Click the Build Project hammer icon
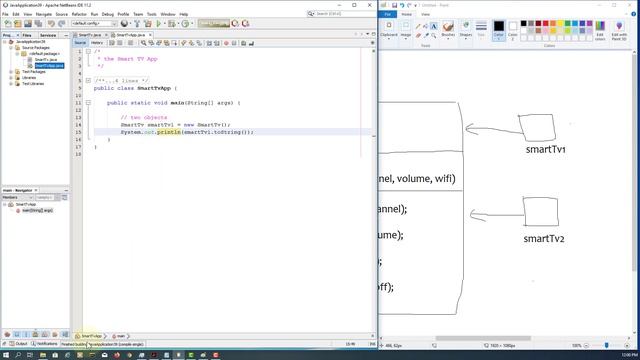 137,24
